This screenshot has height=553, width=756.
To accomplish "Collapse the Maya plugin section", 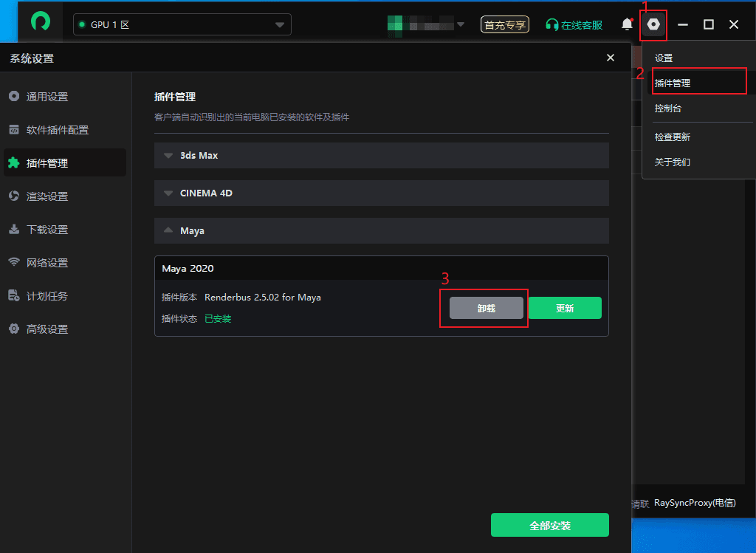I will coord(381,231).
